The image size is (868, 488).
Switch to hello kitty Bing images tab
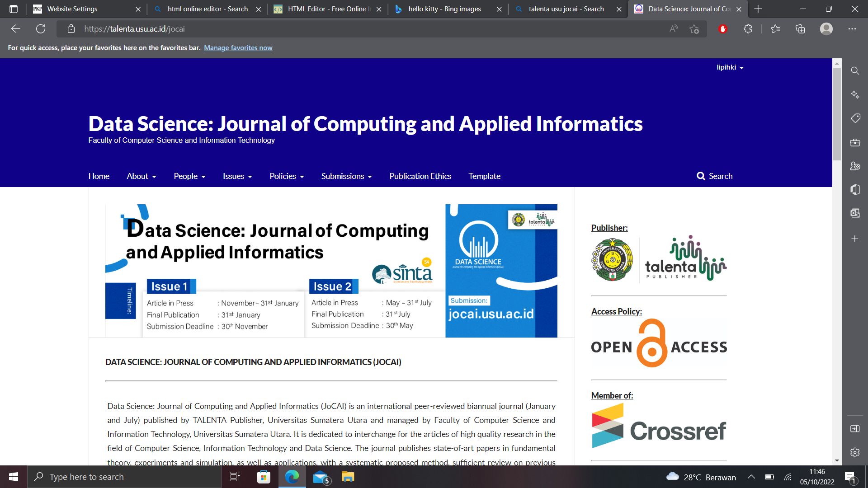point(448,9)
